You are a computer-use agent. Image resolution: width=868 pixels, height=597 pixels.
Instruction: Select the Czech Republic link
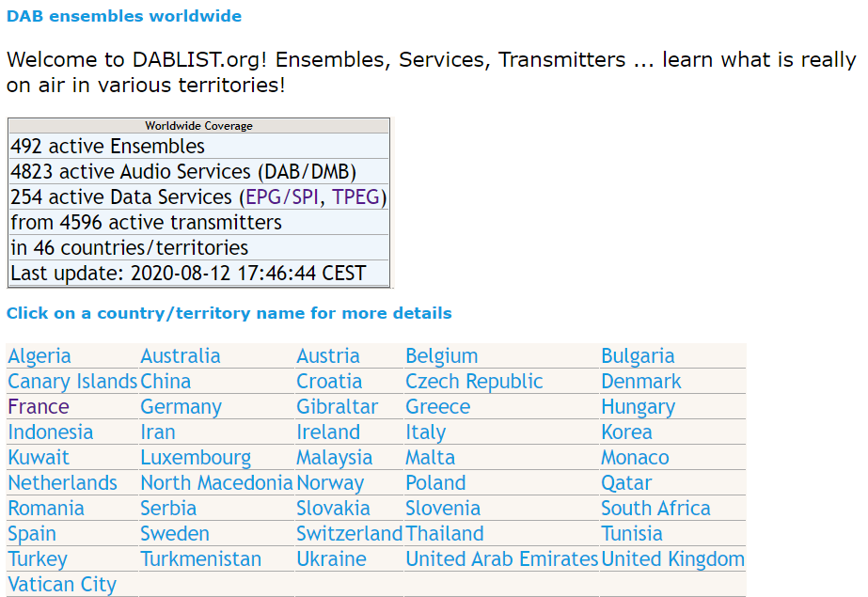tap(474, 381)
